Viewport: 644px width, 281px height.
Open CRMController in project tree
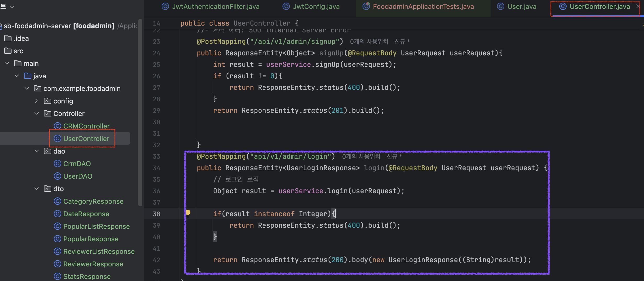pos(86,126)
